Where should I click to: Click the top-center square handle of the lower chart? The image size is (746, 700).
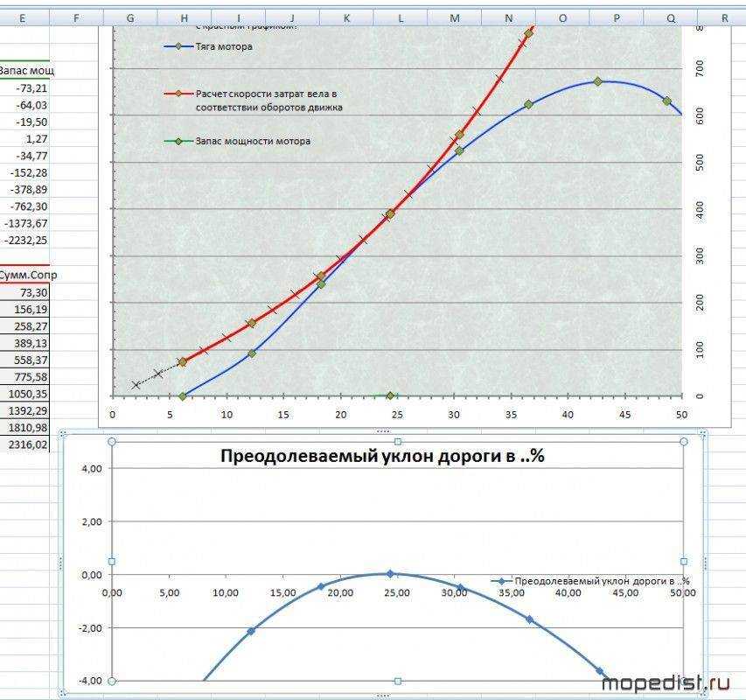coord(398,442)
